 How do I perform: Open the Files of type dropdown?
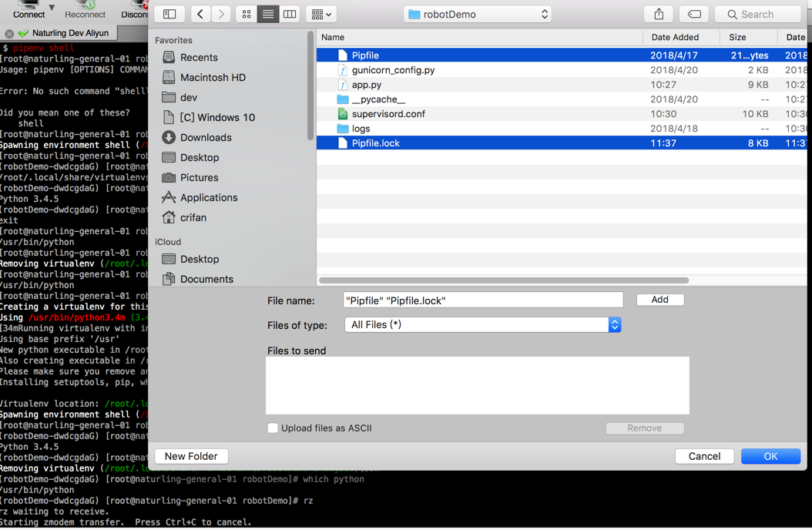click(x=482, y=324)
